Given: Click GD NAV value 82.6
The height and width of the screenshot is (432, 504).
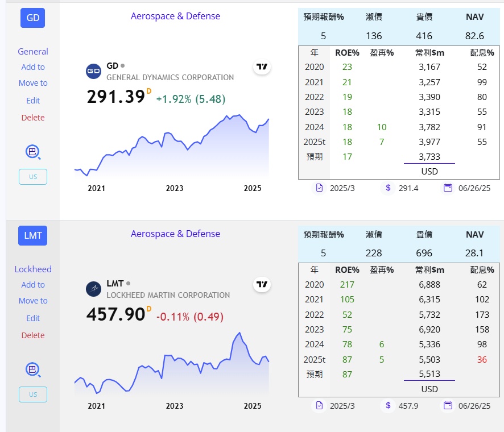Looking at the screenshot, I should coord(474,36).
